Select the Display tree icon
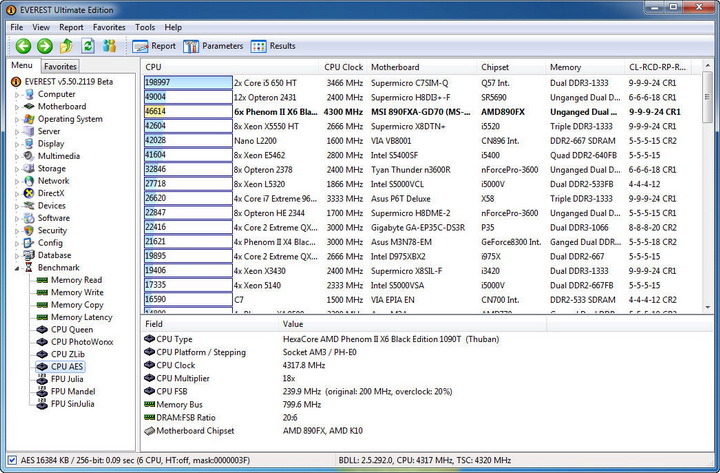 click(x=29, y=144)
